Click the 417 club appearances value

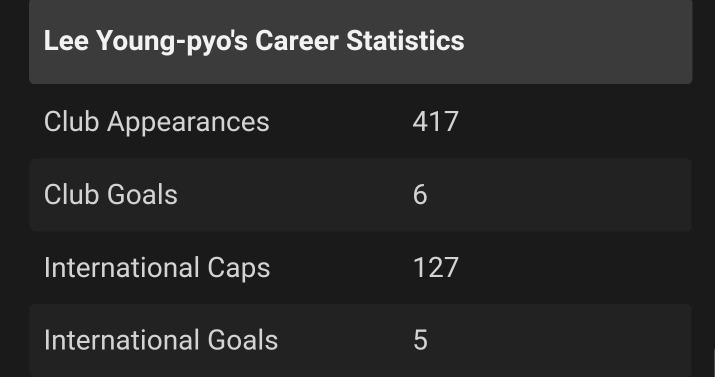tap(435, 122)
